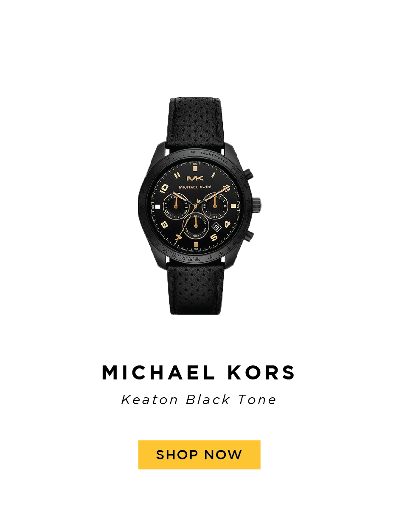Click the right subdial on watch face
Screen dimensions: 399x532
[x=214, y=206]
